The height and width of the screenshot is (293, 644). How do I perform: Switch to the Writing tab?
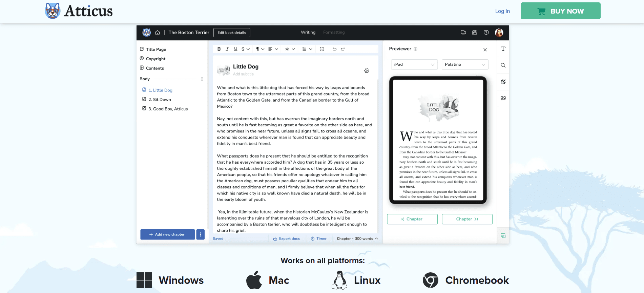(308, 33)
